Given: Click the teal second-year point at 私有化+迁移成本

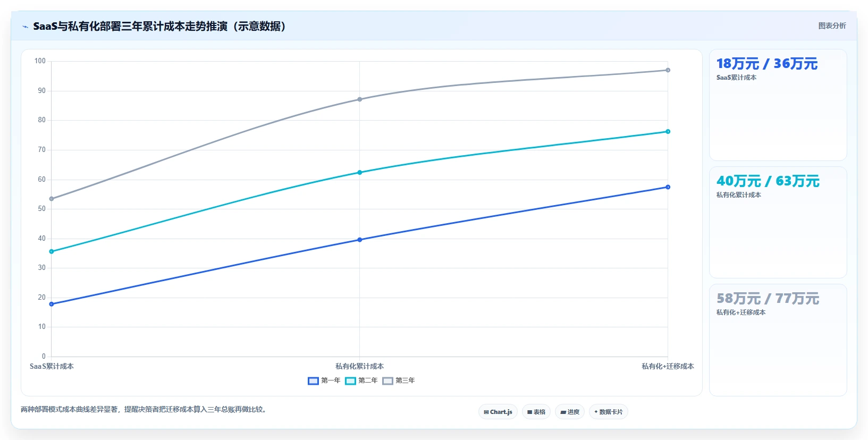Looking at the screenshot, I should 668,131.
